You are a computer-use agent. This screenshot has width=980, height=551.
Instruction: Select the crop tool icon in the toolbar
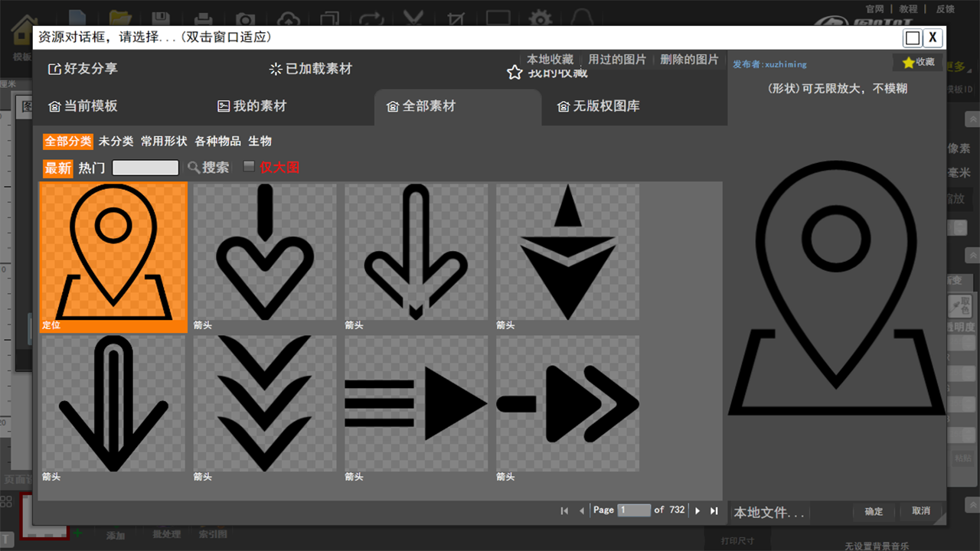456,17
